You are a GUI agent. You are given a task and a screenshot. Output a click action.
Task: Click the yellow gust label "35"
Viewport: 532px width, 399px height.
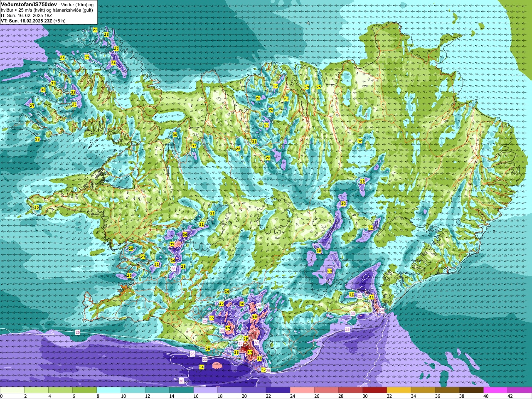point(212,318)
